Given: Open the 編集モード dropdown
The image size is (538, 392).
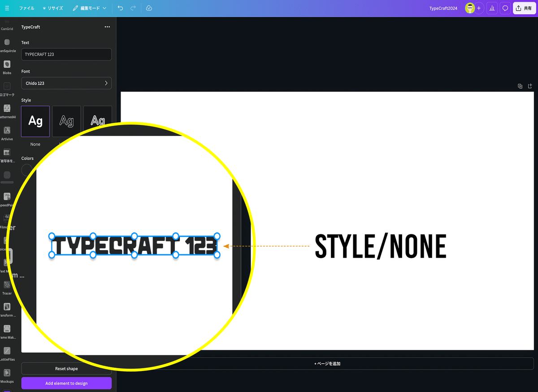Looking at the screenshot, I should pyautogui.click(x=89, y=8).
